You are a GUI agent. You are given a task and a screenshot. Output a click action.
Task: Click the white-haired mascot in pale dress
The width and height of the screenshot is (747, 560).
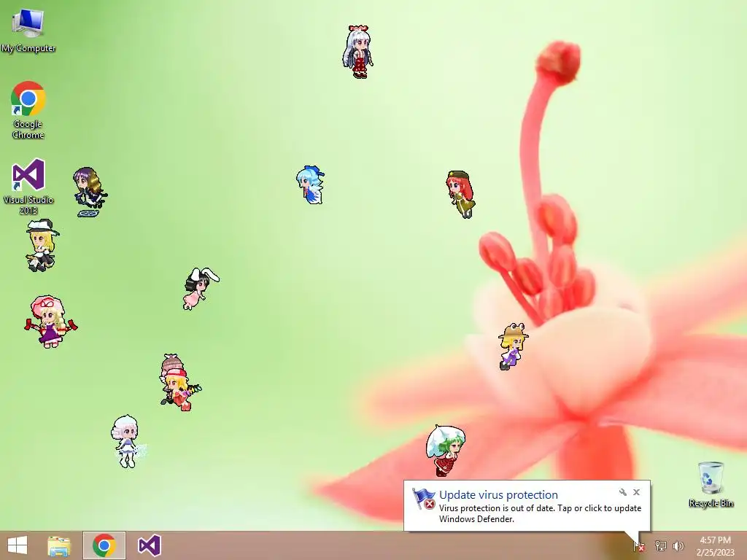coord(128,441)
